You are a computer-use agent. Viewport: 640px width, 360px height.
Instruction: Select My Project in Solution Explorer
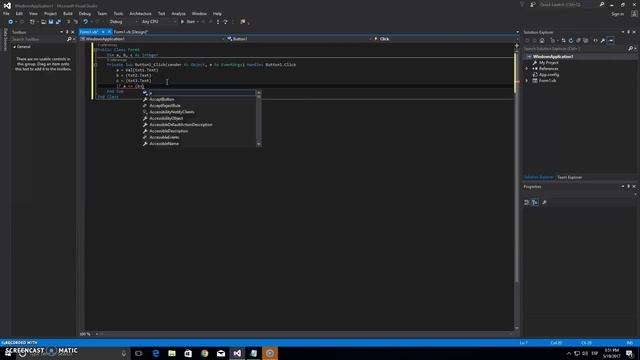[548, 63]
